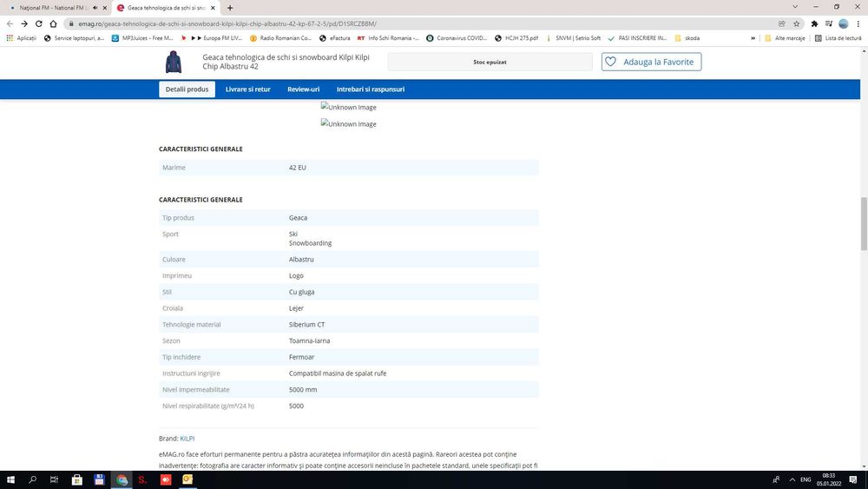Open Coronavirus COVID bookmark
Viewport: 868px width, 489px height.
coord(457,38)
